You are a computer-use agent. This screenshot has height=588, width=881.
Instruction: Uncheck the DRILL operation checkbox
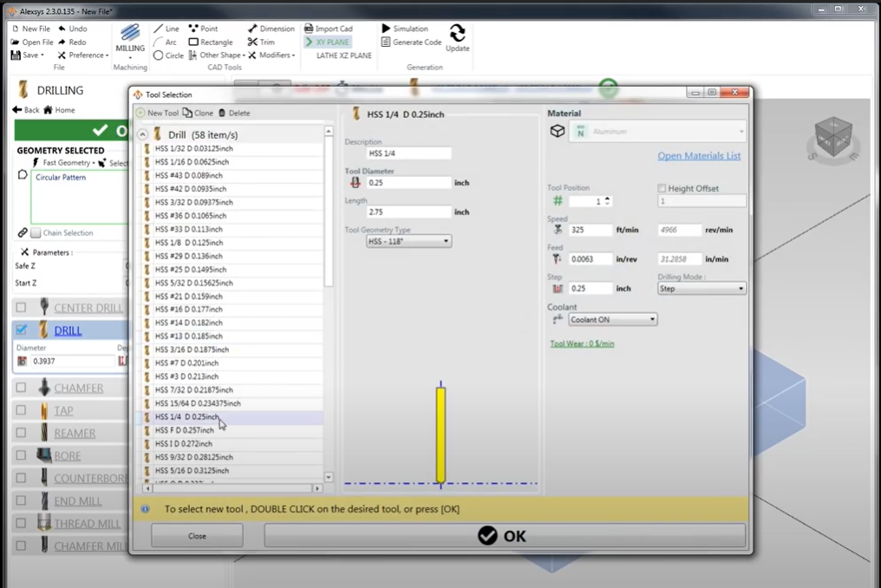(22, 330)
